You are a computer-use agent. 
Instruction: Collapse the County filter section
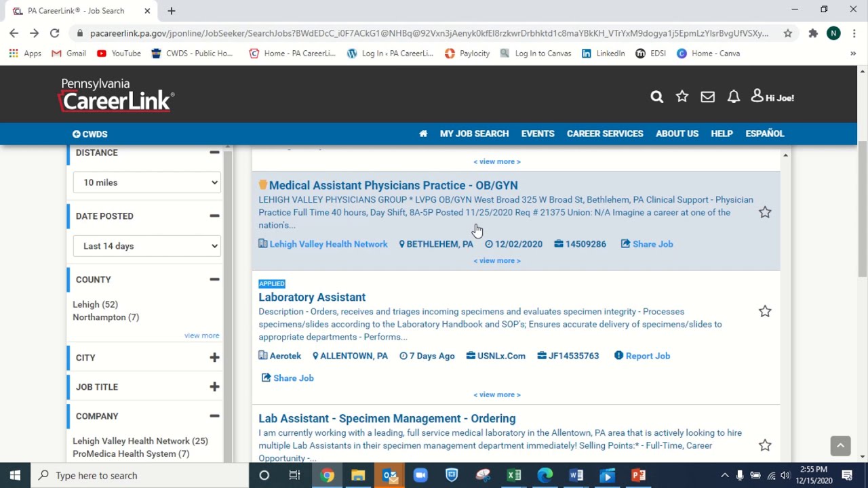(x=214, y=279)
